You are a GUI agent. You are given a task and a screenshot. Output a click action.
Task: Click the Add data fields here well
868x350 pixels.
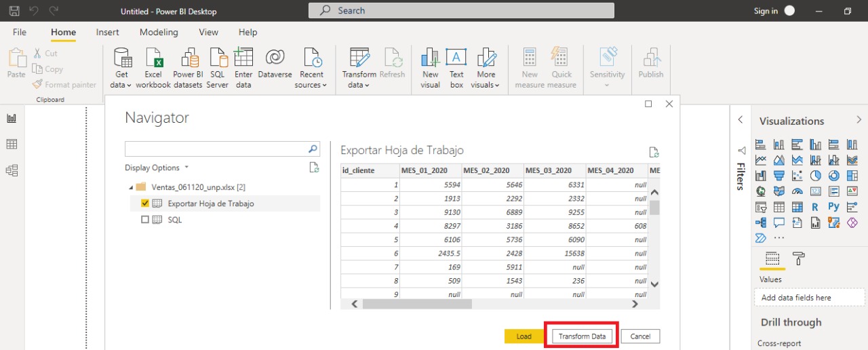(x=809, y=298)
